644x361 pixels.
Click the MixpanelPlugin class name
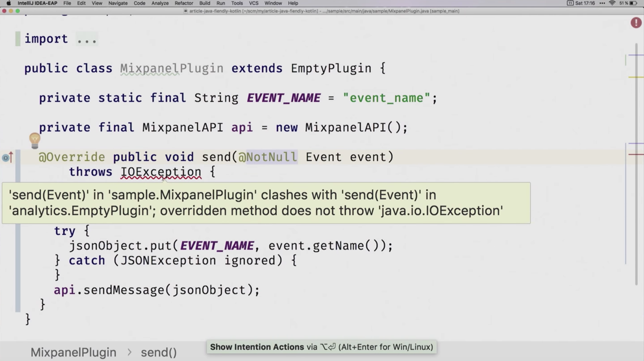coord(172,69)
